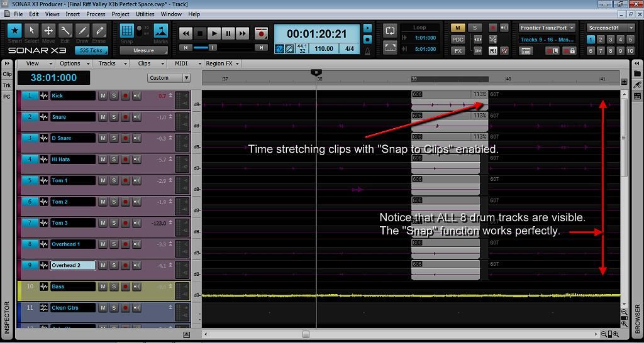Arm the Bass track for recording

click(125, 287)
